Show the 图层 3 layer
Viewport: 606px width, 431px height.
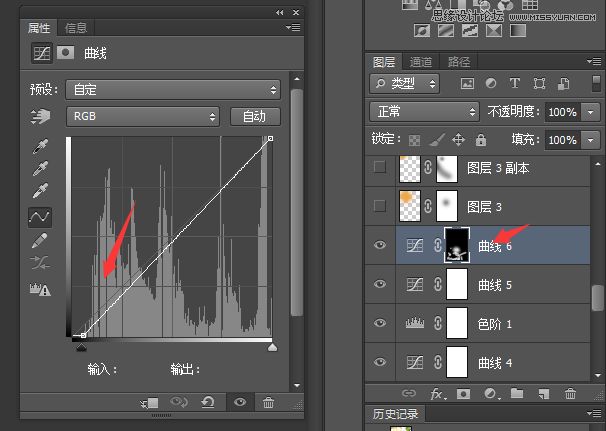[x=380, y=206]
